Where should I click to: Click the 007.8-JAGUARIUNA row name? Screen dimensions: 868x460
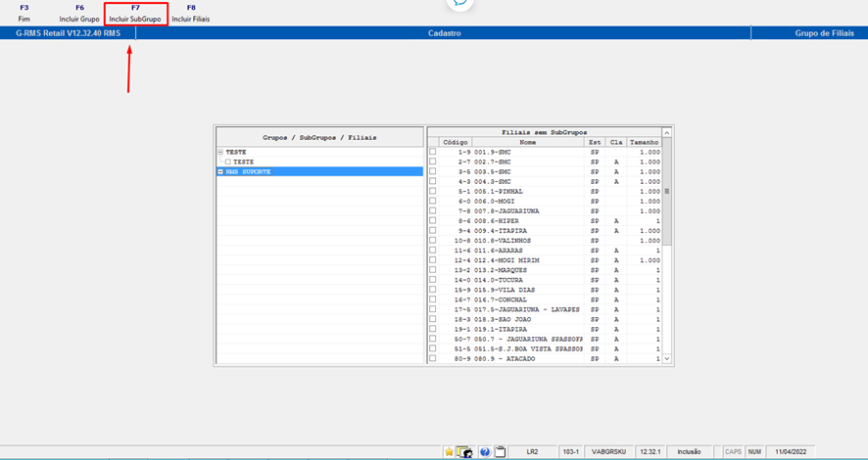coord(506,211)
